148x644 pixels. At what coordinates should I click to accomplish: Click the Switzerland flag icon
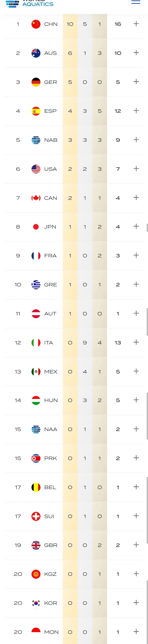(36, 516)
